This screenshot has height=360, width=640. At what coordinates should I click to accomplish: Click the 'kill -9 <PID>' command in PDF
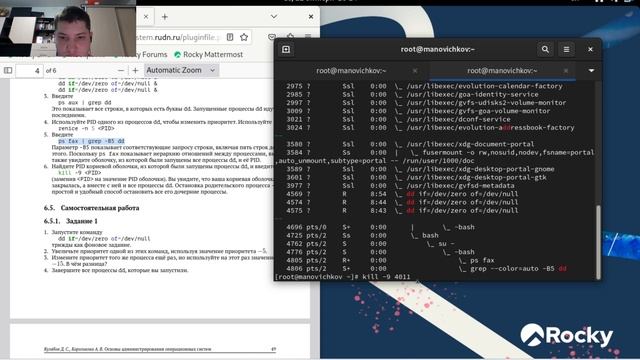click(80, 173)
